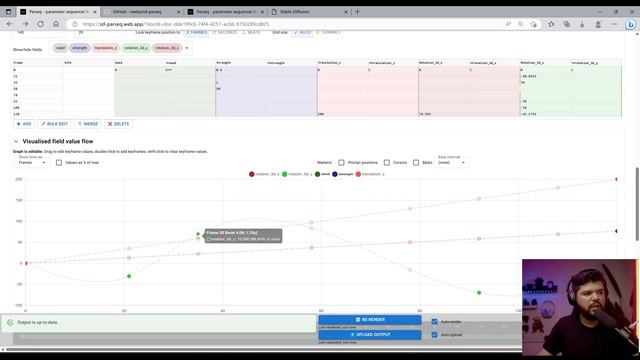This screenshot has height=360, width=640.
Task: Switch to the GitHub sd-parseq tab
Action: click(141, 12)
